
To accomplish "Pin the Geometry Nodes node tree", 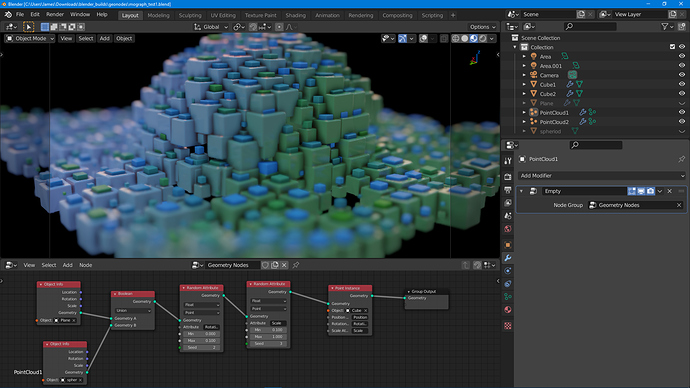I will [296, 265].
